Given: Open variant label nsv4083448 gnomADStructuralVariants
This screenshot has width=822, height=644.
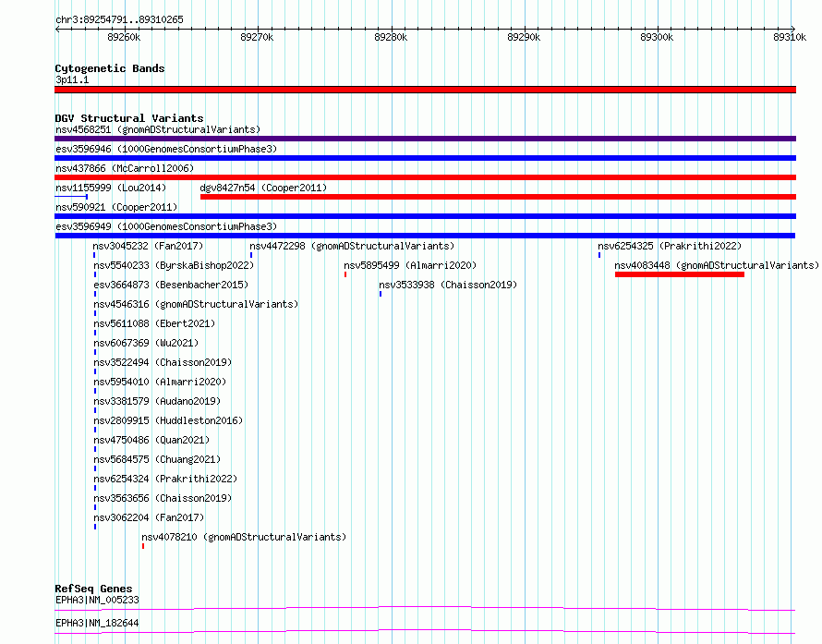Looking at the screenshot, I should tap(717, 265).
